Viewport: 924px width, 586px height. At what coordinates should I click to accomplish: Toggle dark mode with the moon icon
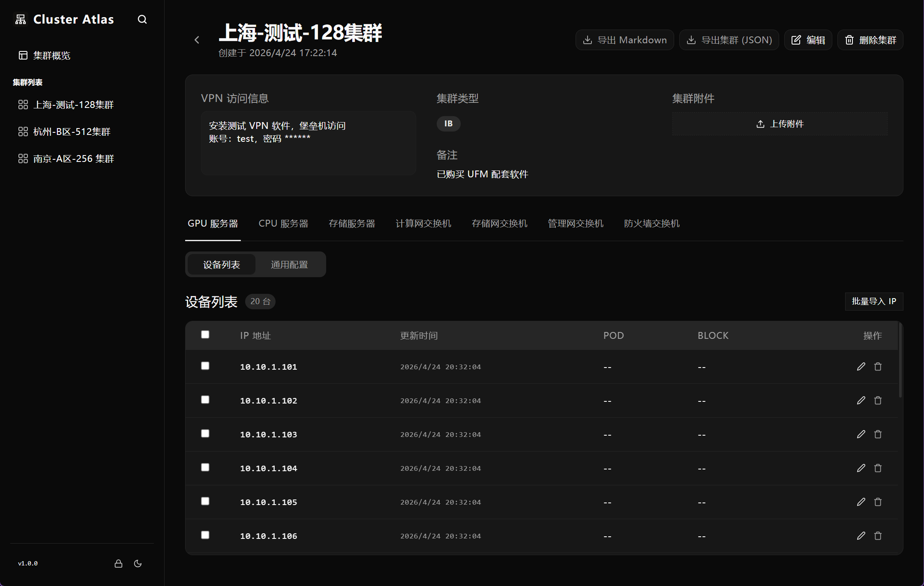[138, 564]
